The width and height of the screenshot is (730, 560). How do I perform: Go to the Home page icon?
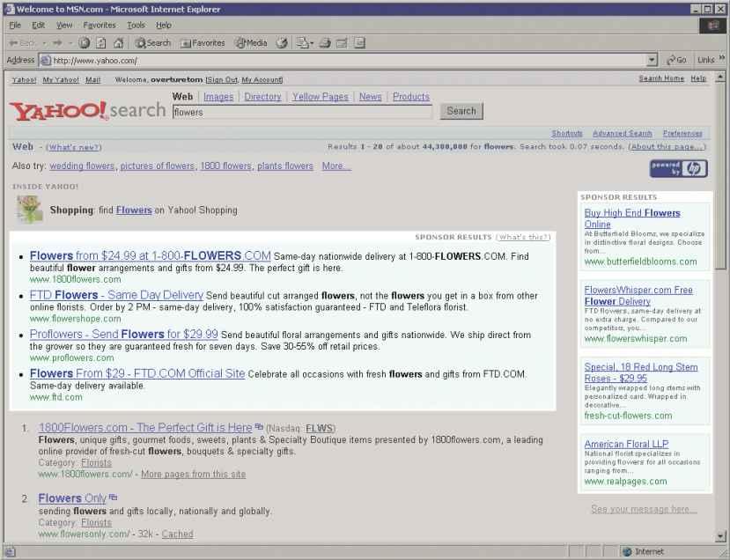(x=118, y=42)
